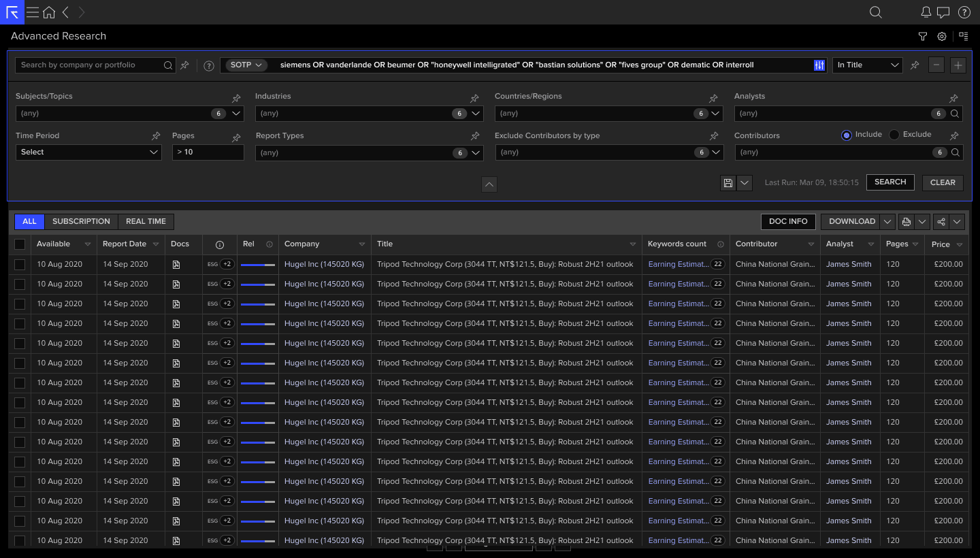This screenshot has height=558, width=980.
Task: Open the hamburger menu
Action: (x=32, y=12)
